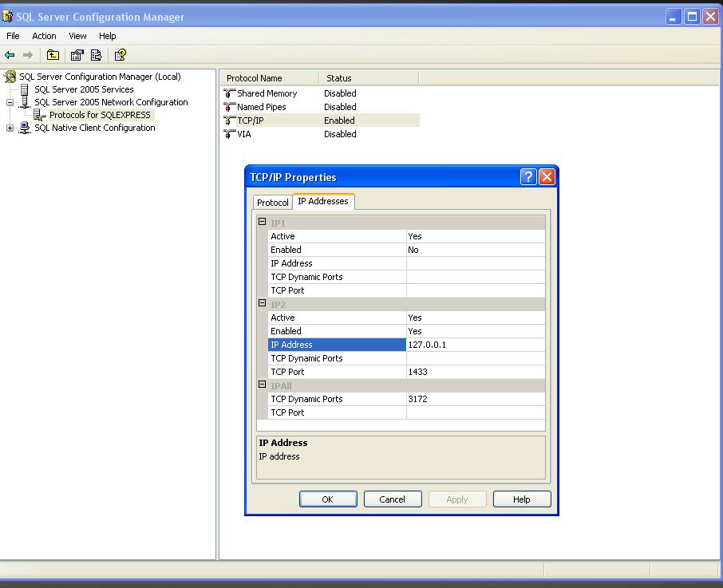Click the IPAll TCP Dynamic Ports label
The width and height of the screenshot is (723, 588).
(x=337, y=399)
